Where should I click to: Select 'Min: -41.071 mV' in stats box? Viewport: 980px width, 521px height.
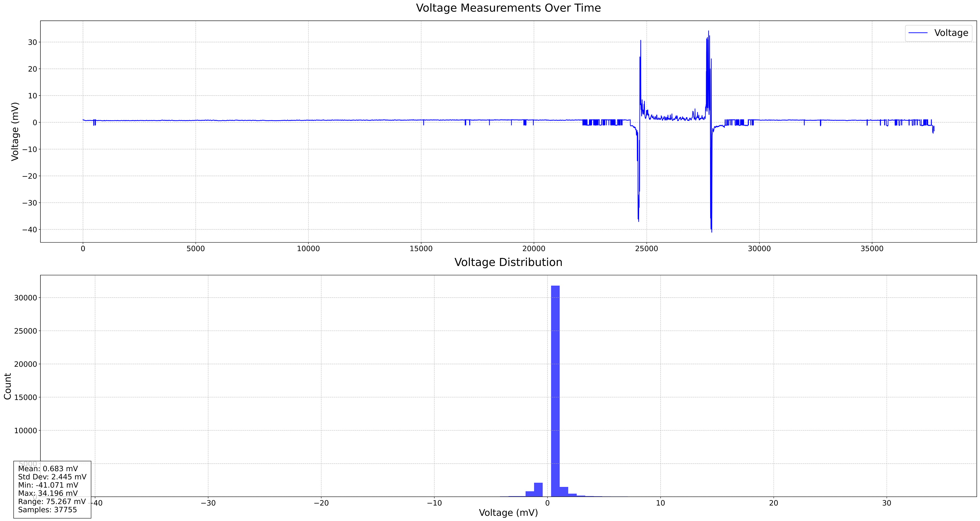coord(48,485)
